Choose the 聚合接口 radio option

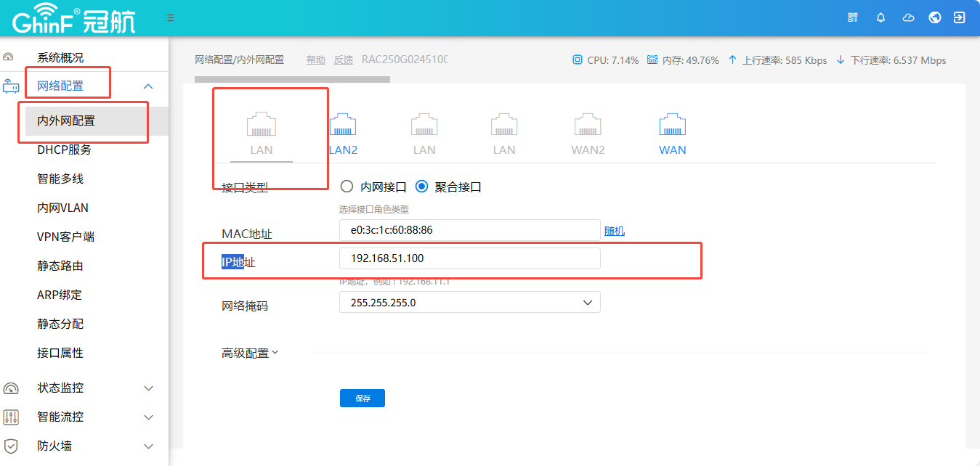[421, 187]
